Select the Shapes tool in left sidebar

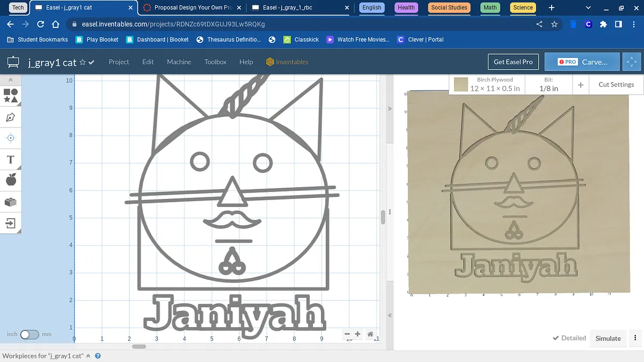coord(11,95)
